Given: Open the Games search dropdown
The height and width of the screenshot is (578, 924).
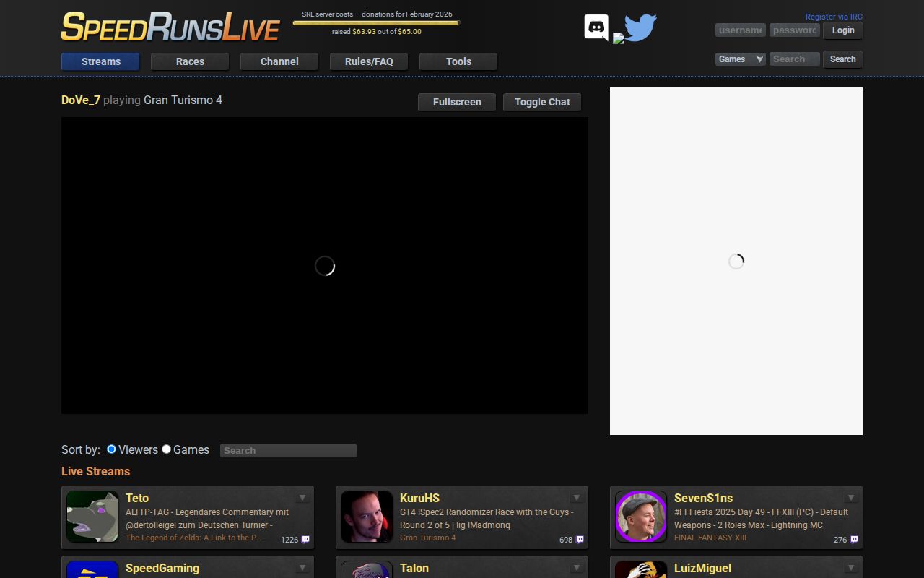Looking at the screenshot, I should [740, 59].
